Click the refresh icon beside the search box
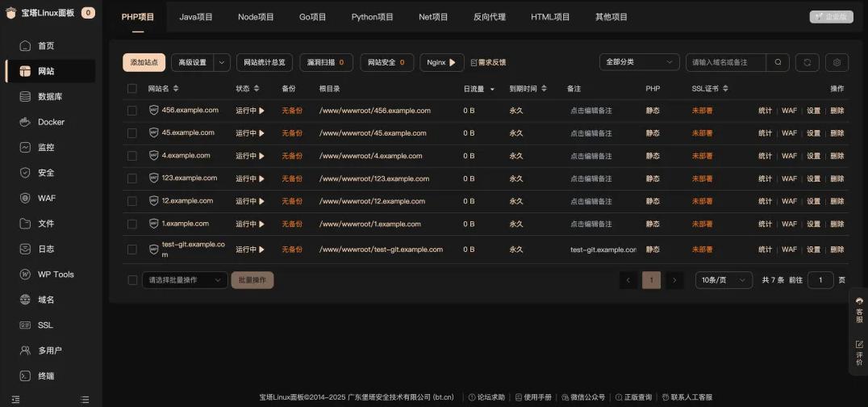This screenshot has height=407, width=868. pos(807,62)
